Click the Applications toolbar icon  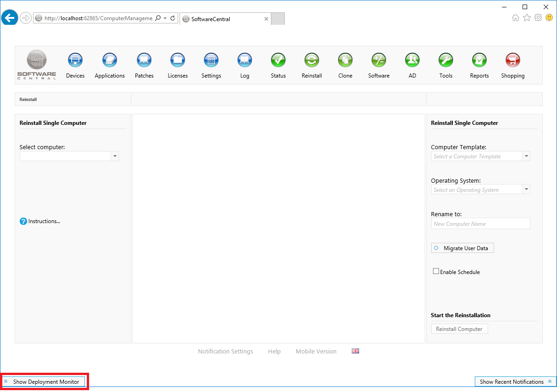(109, 60)
